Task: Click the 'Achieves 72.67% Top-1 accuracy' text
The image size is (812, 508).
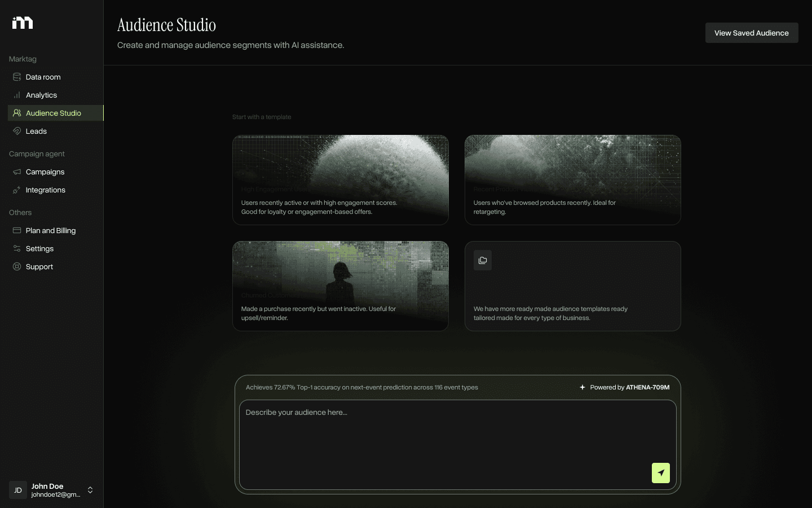Action: [x=362, y=387]
